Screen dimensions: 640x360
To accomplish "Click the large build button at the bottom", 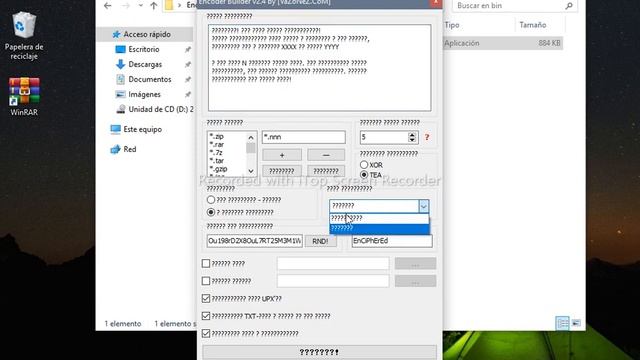I will [x=319, y=352].
